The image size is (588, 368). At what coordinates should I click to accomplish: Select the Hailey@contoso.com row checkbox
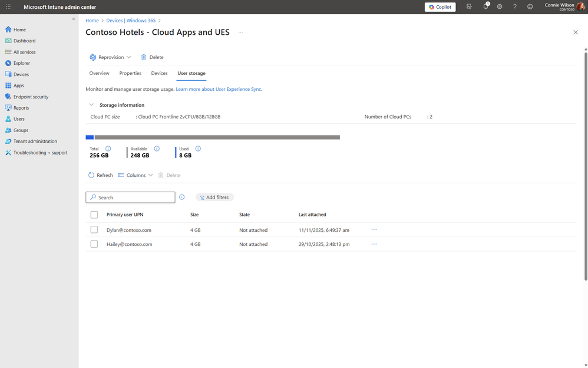click(94, 244)
